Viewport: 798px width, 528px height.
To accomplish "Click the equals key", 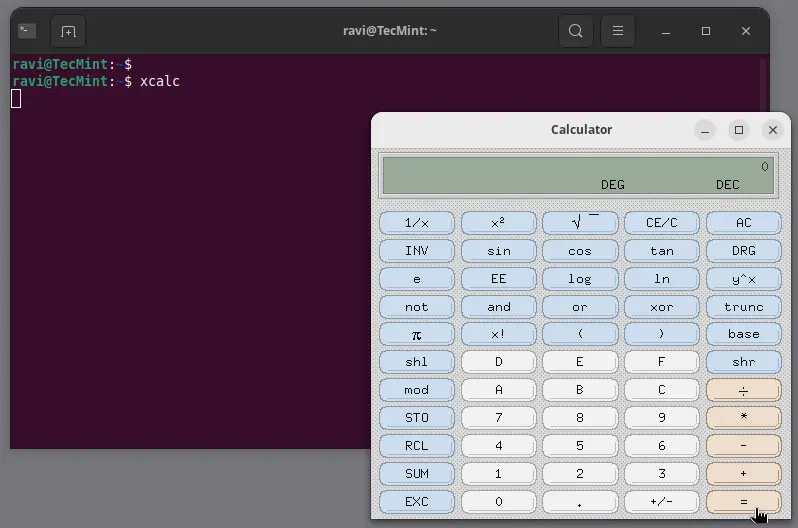I will tap(744, 502).
